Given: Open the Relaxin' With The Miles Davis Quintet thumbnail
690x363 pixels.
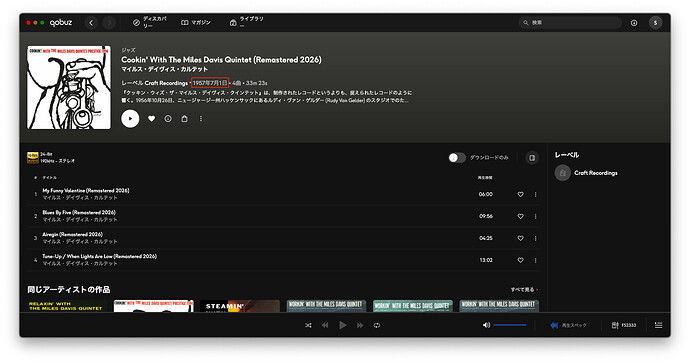Looking at the screenshot, I should [x=67, y=306].
